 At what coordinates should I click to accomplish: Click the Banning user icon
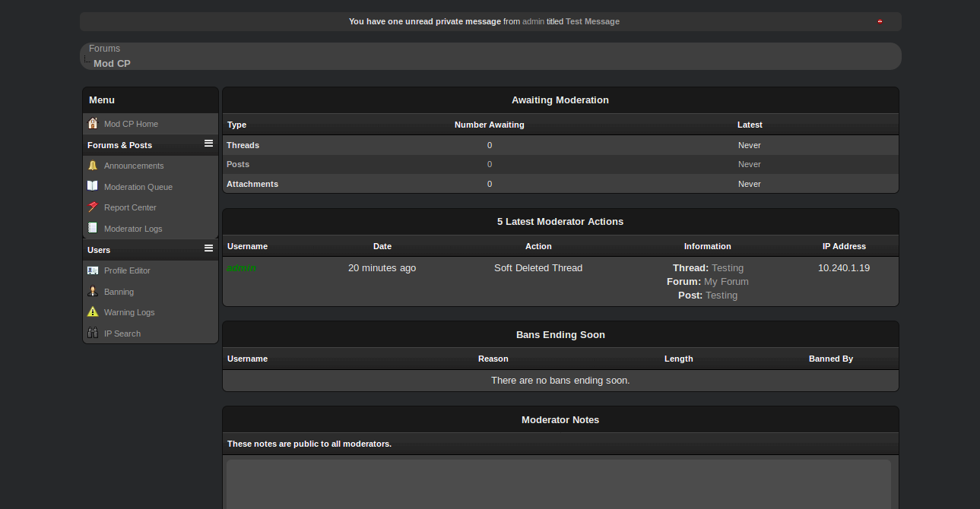(93, 292)
